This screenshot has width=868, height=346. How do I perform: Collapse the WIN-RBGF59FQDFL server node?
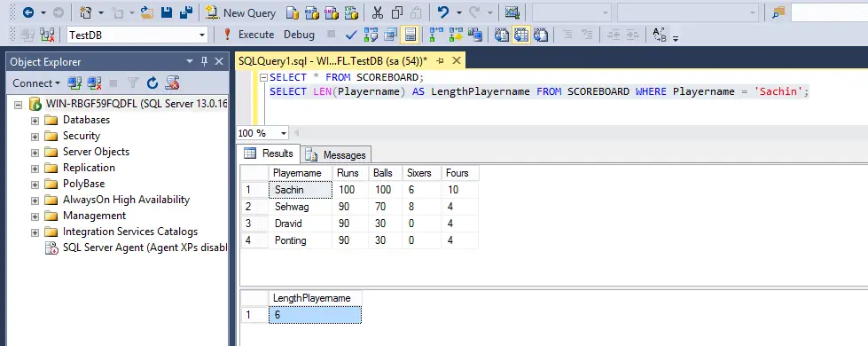pos(19,104)
